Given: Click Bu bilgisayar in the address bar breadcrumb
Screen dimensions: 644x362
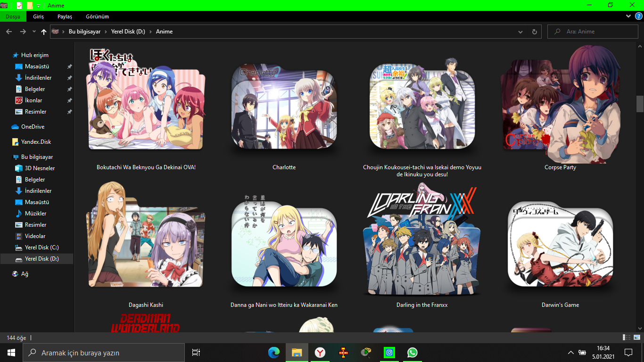Looking at the screenshot, I should (85, 32).
